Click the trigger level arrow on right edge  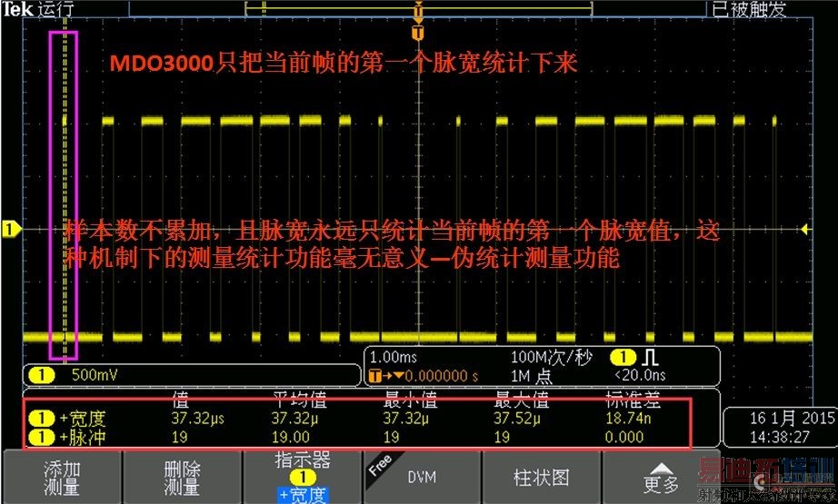tap(805, 230)
